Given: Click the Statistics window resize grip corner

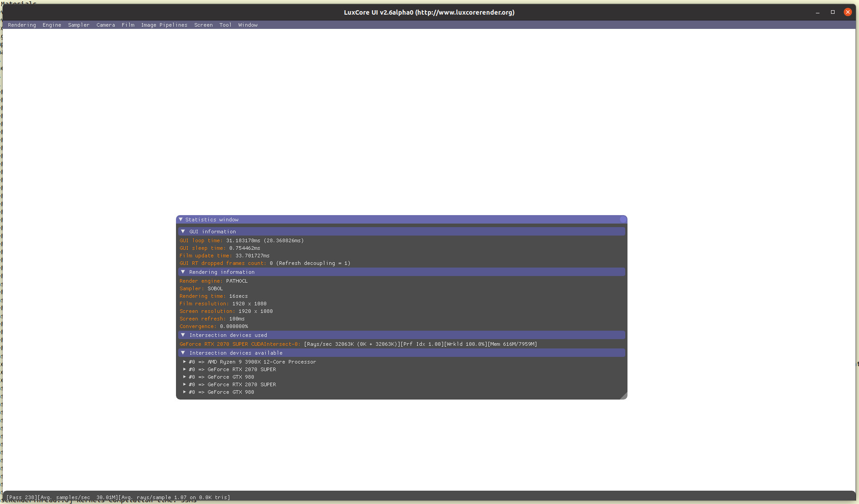Looking at the screenshot, I should coord(624,396).
